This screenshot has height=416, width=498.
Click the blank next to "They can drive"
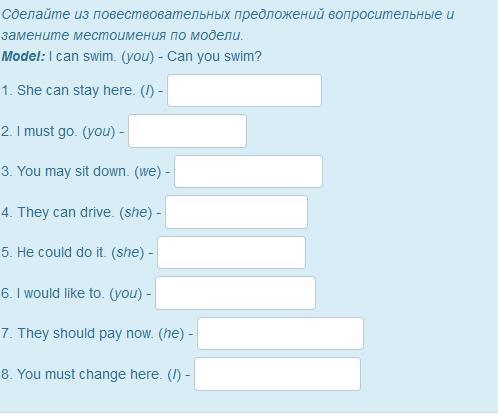236,212
